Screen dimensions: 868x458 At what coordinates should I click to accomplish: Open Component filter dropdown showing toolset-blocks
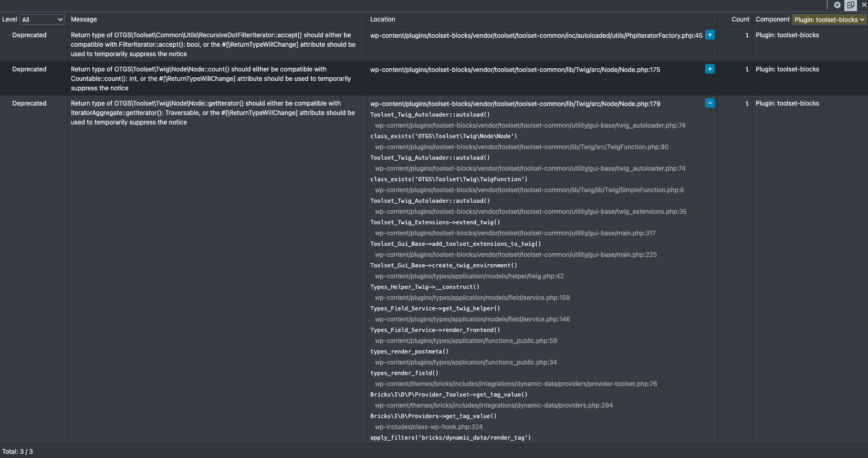829,19
